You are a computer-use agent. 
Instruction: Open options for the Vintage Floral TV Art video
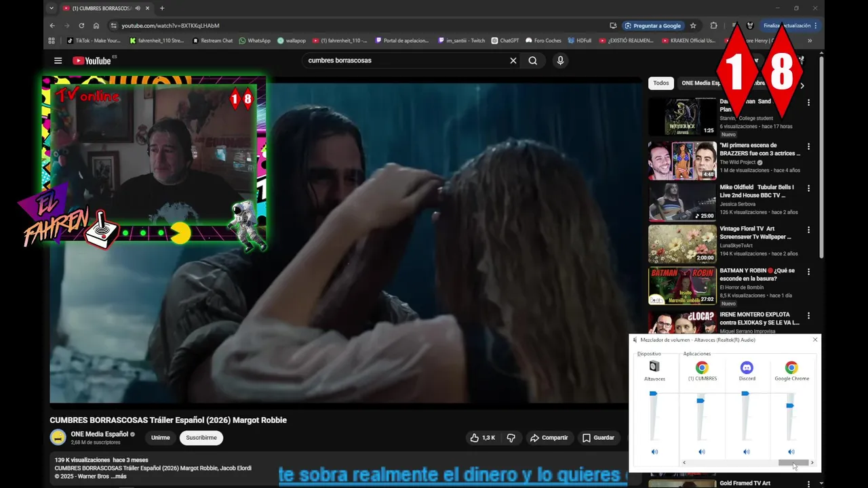808,230
